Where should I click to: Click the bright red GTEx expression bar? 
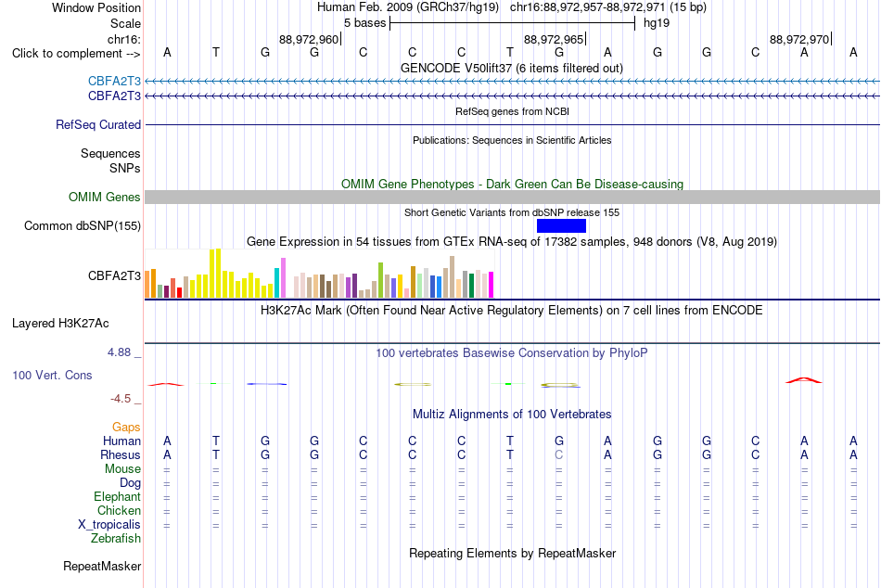click(179, 292)
